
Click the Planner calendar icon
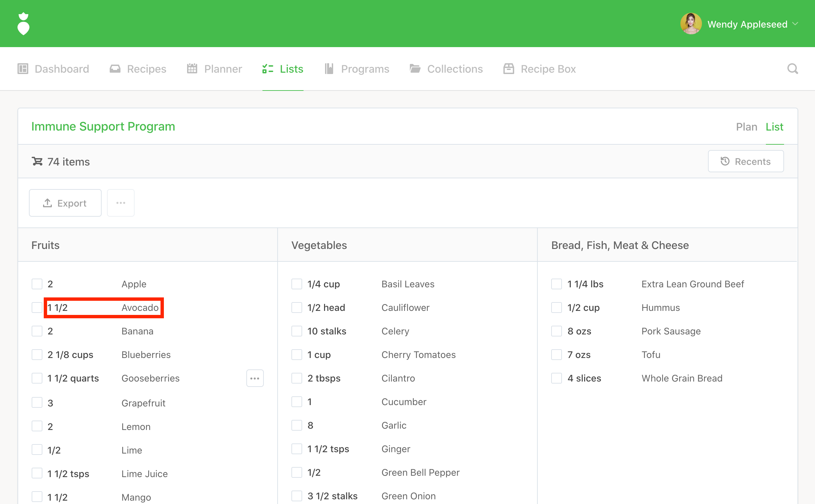(x=192, y=69)
